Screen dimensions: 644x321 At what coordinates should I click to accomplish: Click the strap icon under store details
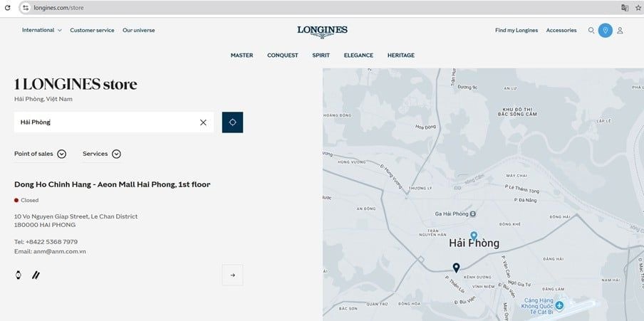click(x=35, y=275)
